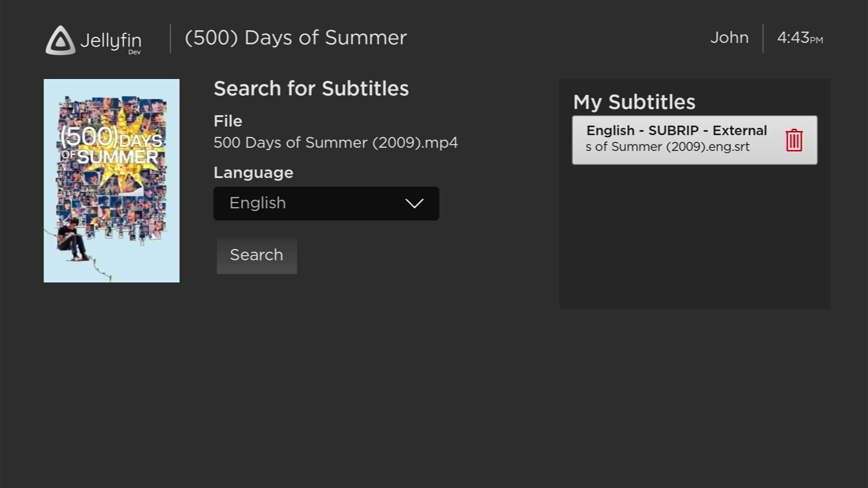This screenshot has width=868, height=488.
Task: Click the Jellyfin triangle logo icon
Action: (x=60, y=41)
